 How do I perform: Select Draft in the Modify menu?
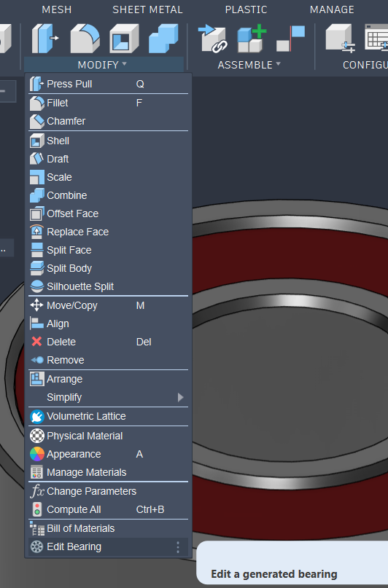coord(108,159)
